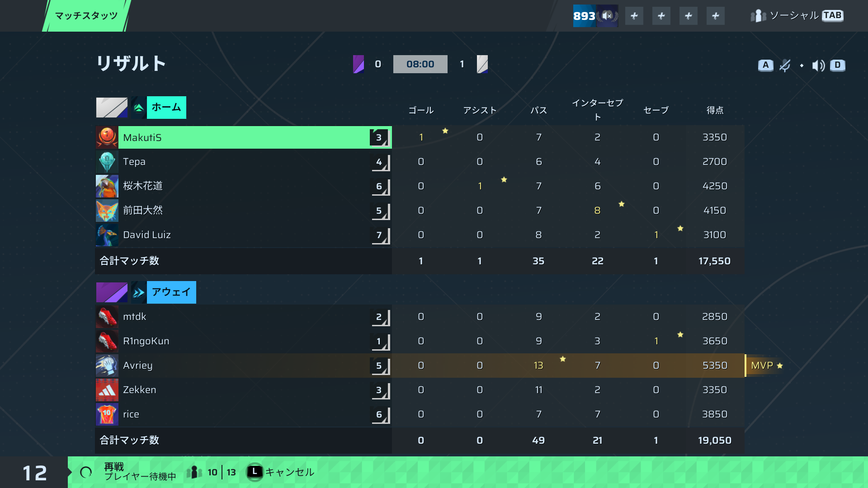Click the 得点 column header
Image resolution: width=868 pixels, height=488 pixels.
pyautogui.click(x=715, y=110)
